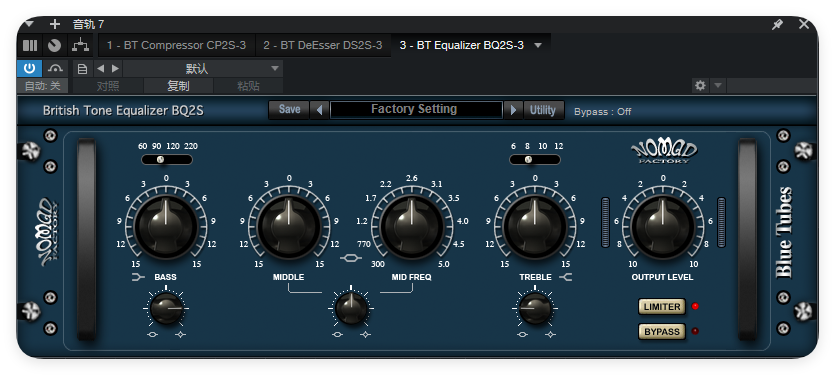Switch to BT Compressor CP2S-3 tab

(176, 45)
